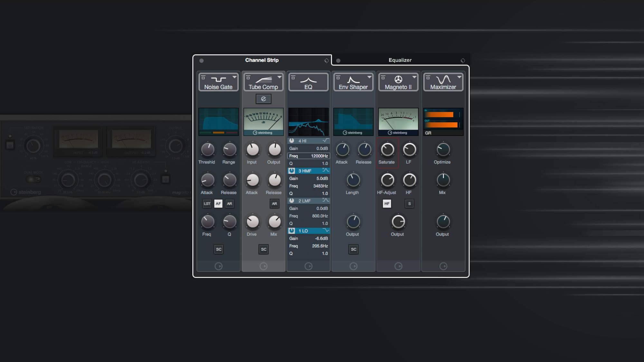Click the SC button on Tube Comp
The image size is (644, 362).
click(x=263, y=249)
